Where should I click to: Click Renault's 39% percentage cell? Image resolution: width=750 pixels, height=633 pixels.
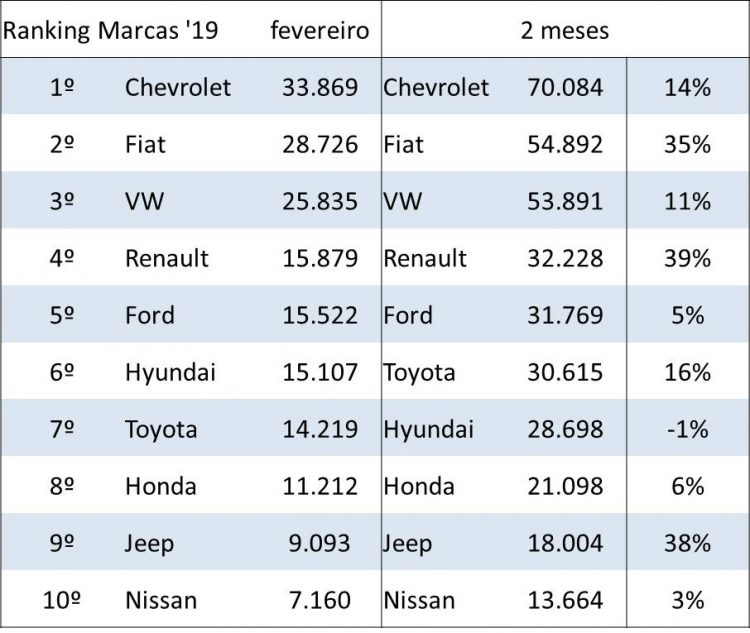(x=686, y=258)
